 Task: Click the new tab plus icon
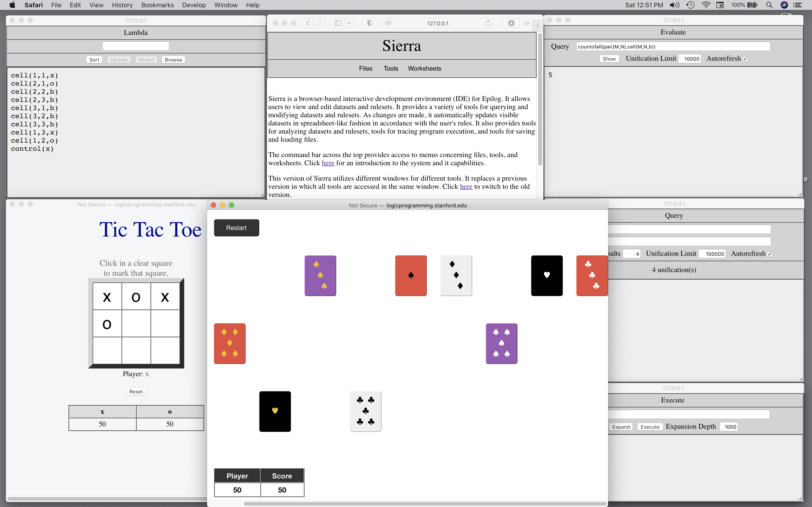[x=537, y=26]
